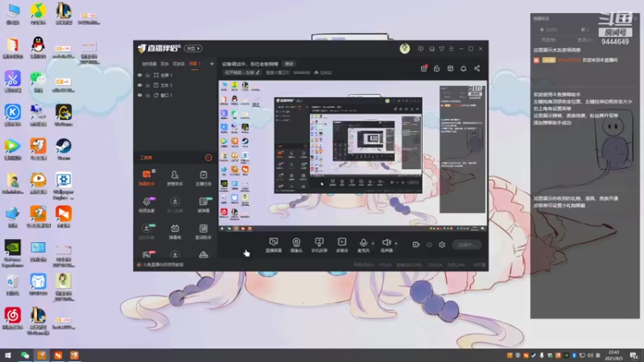644x362 pixels.
Task: Switch to the orange 场景1 scene tab
Action: coord(195,64)
